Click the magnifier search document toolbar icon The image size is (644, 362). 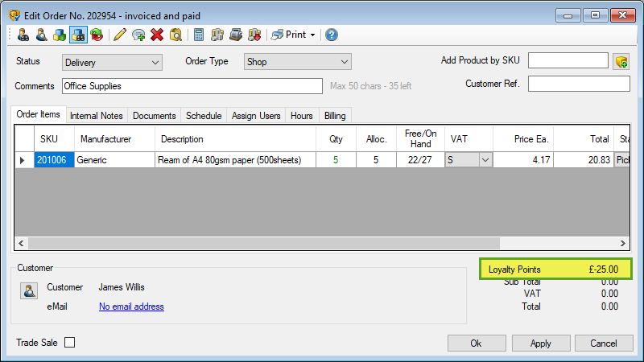[175, 35]
